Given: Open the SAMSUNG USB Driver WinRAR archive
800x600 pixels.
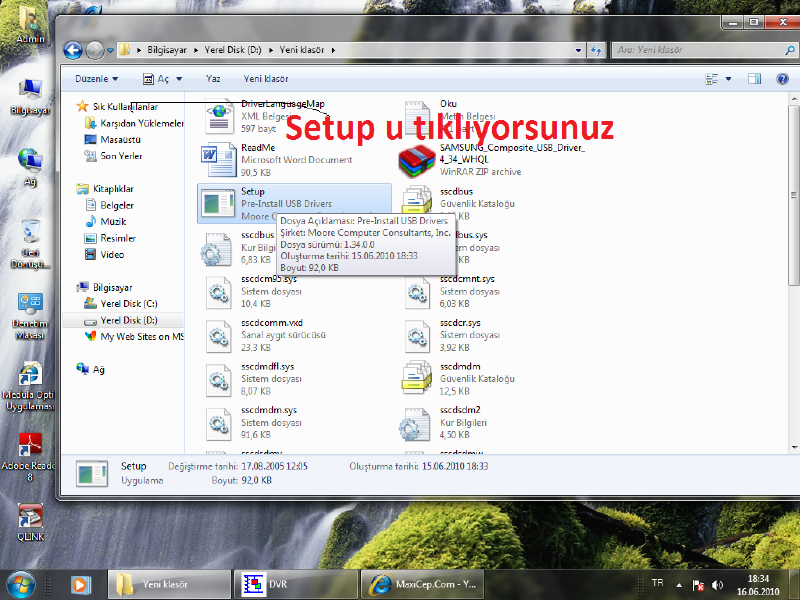Looking at the screenshot, I should click(415, 161).
